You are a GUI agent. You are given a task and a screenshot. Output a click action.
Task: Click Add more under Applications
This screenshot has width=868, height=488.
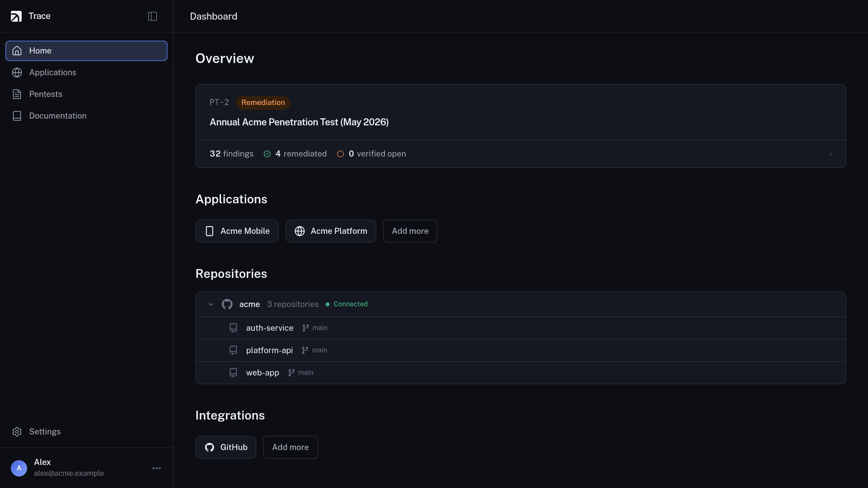pyautogui.click(x=410, y=231)
